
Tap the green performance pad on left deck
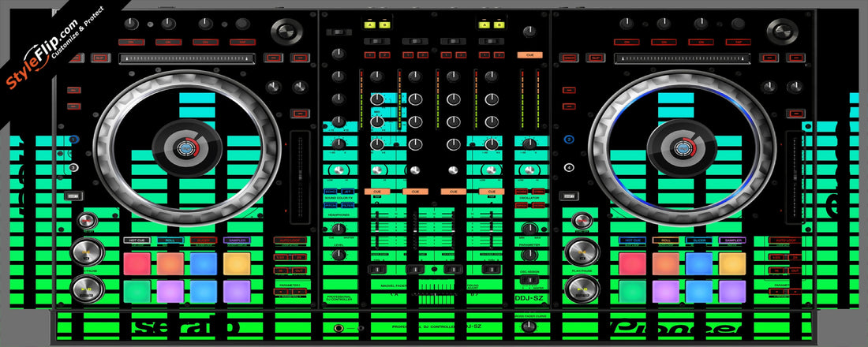(x=137, y=292)
